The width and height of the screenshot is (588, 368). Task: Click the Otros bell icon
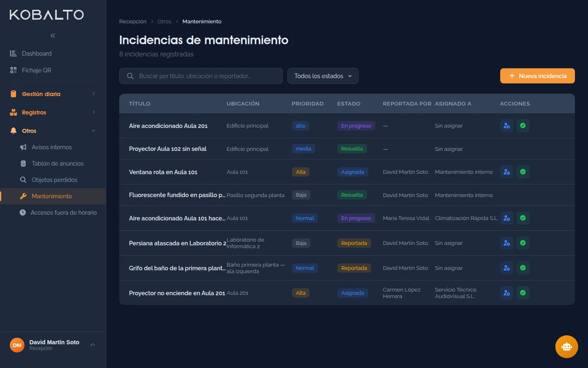13,131
